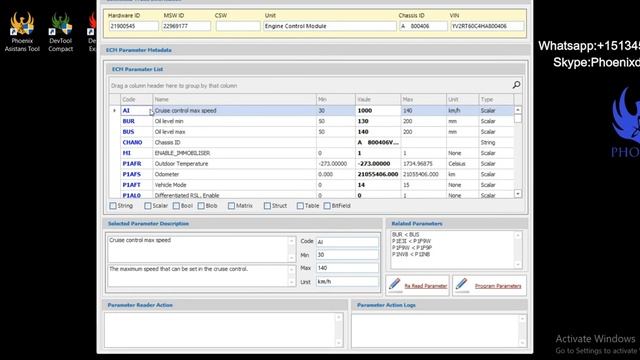Sort by the Type column header
The image size is (640, 360).
[x=496, y=99]
